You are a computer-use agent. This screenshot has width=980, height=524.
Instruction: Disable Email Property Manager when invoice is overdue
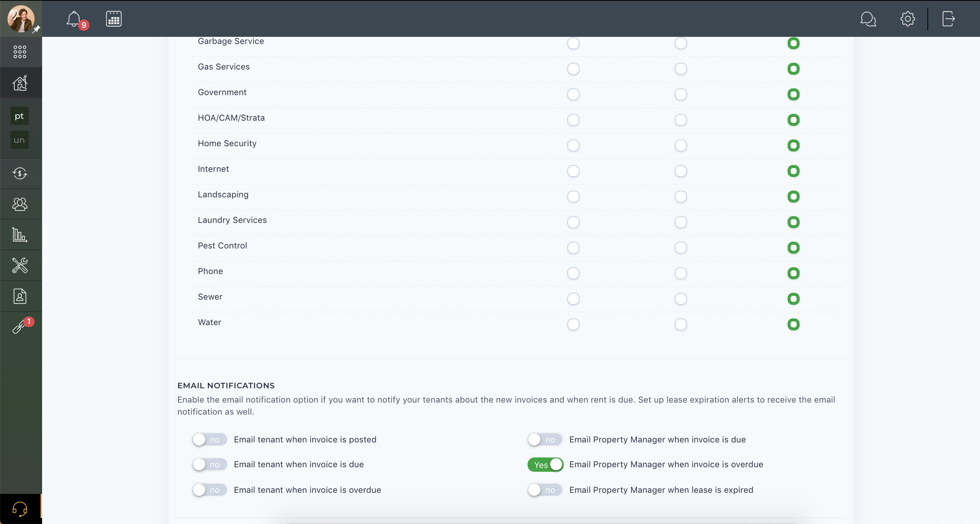point(545,465)
